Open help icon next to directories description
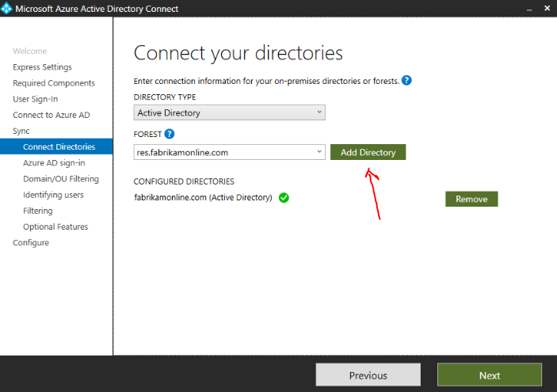The width and height of the screenshot is (557, 392). (x=406, y=81)
